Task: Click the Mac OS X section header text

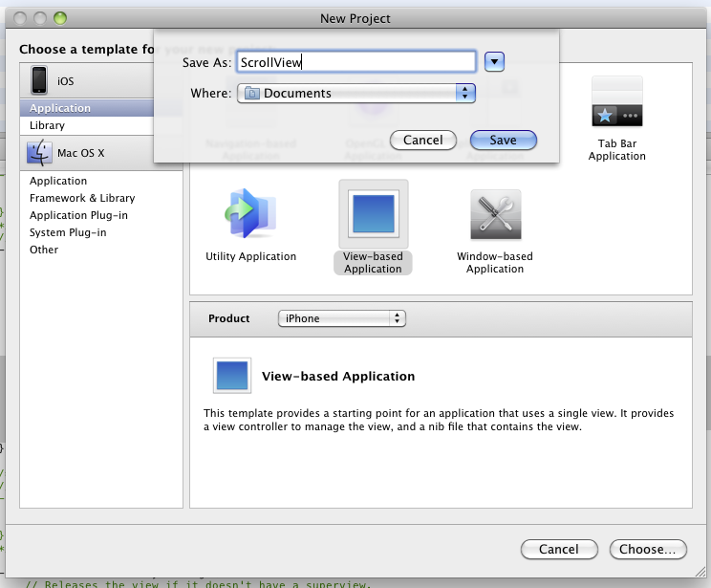Action: pos(80,153)
